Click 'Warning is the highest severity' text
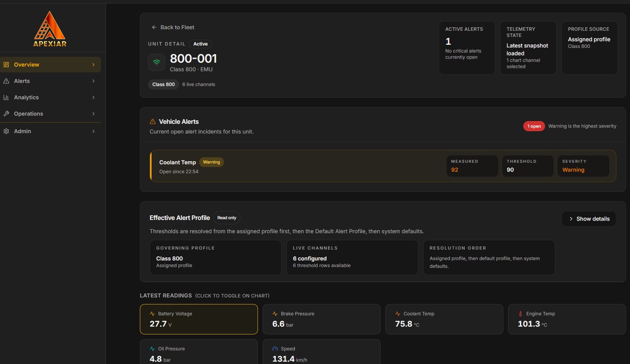The image size is (630, 364). tap(582, 126)
